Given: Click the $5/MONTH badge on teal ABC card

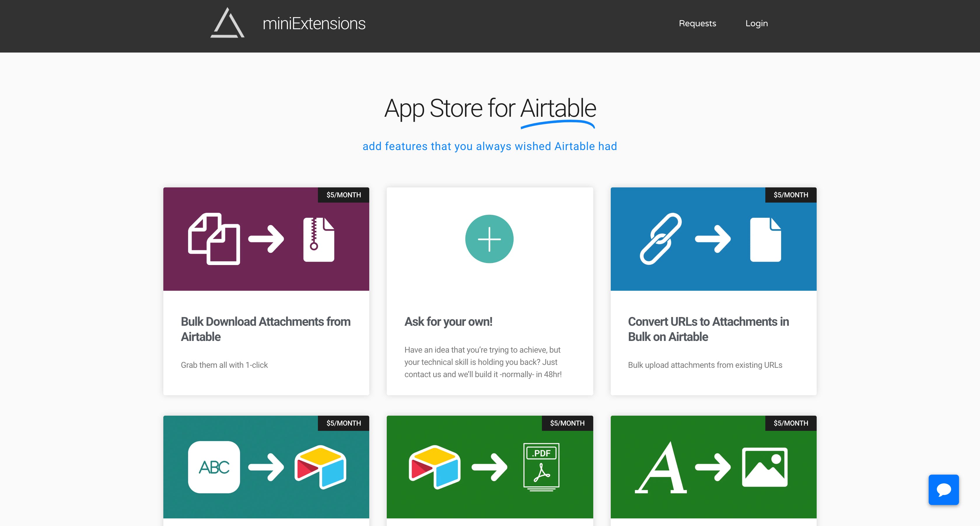Looking at the screenshot, I should click(344, 423).
